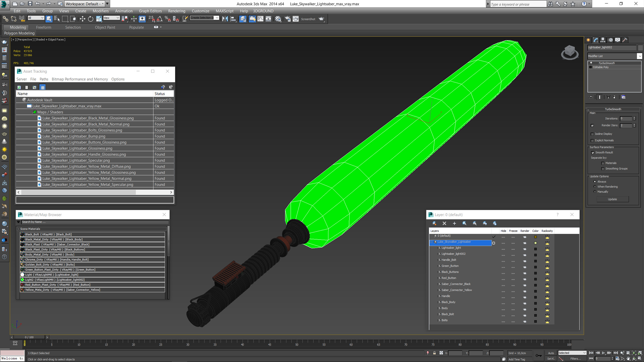Screen dimensions: 644x362
Task: Click Search by Name field in Material Browser
Action: (x=94, y=222)
